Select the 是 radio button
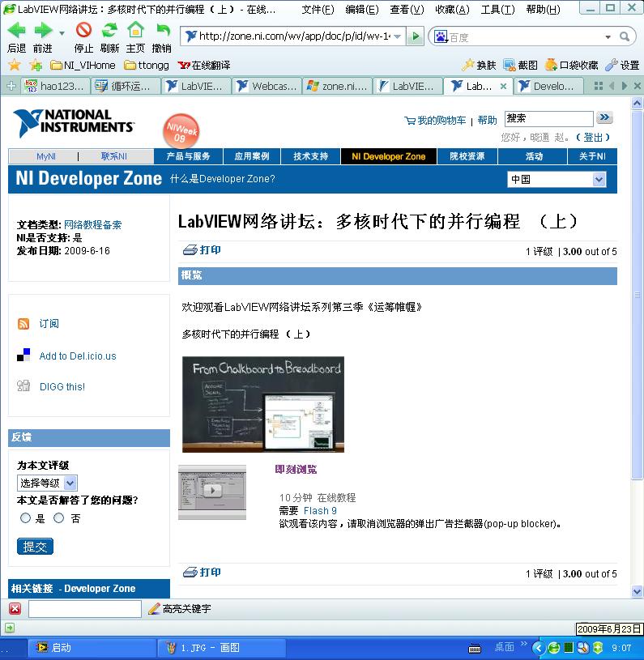The width and height of the screenshot is (644, 660). point(25,518)
